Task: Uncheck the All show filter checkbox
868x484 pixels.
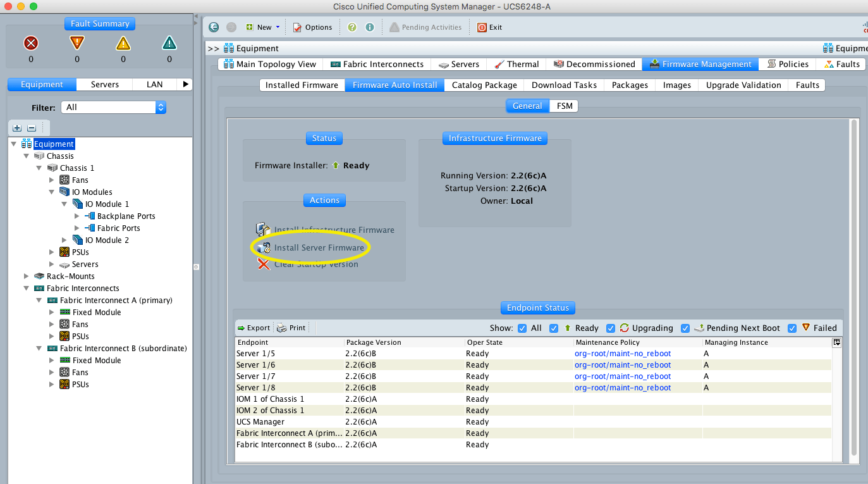Action: [522, 328]
